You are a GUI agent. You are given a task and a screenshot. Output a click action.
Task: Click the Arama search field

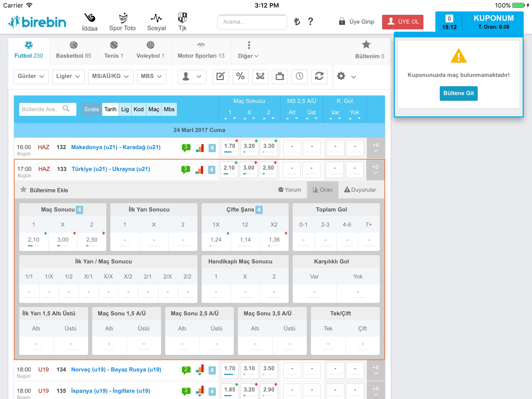pos(252,22)
